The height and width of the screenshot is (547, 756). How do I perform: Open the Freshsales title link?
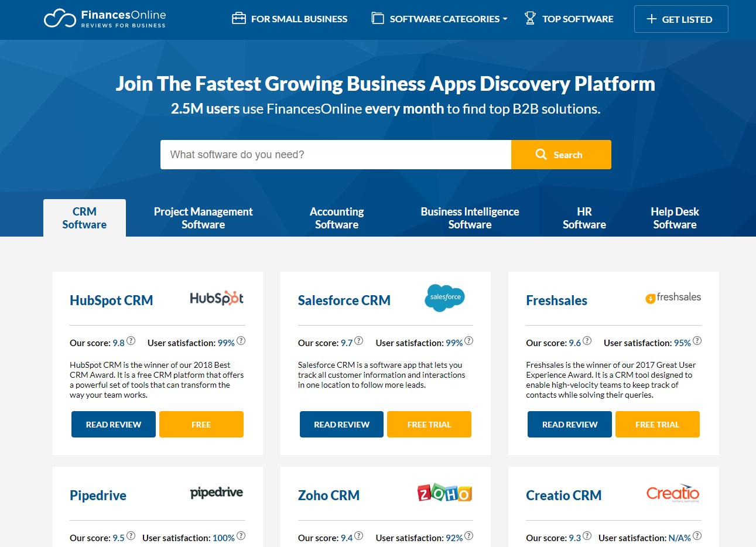(x=556, y=300)
